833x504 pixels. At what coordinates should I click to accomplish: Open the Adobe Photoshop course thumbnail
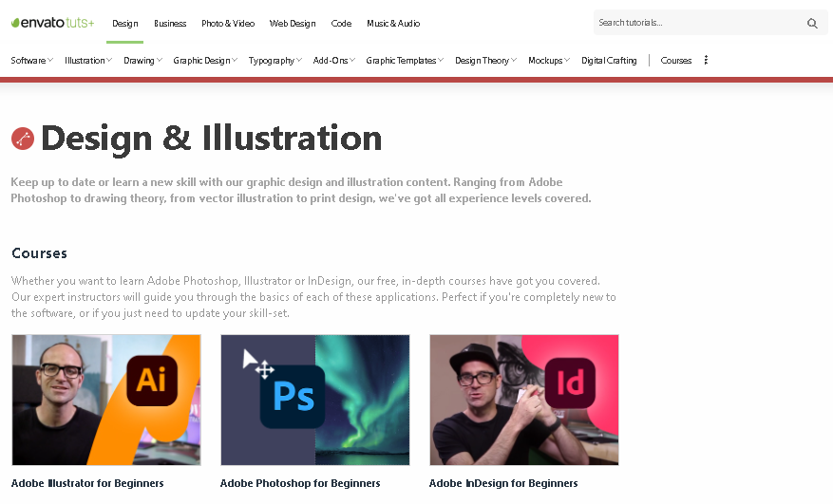(315, 400)
